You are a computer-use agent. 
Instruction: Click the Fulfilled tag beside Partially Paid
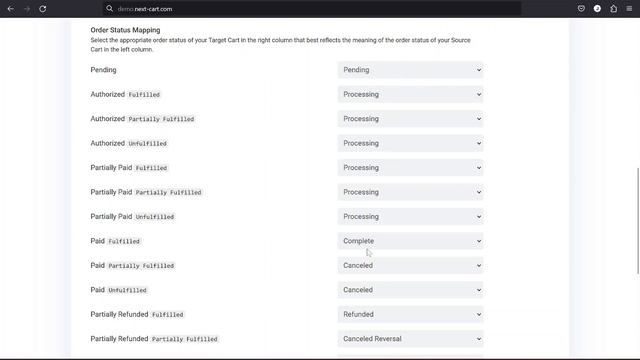pyautogui.click(x=151, y=168)
